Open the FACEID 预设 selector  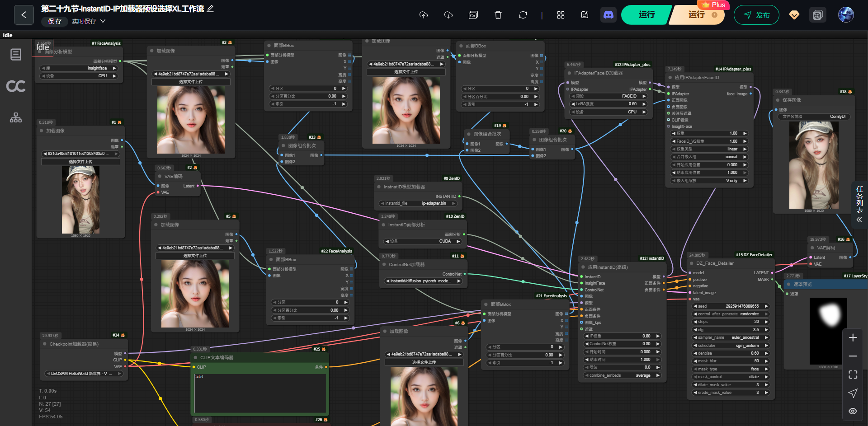(608, 96)
